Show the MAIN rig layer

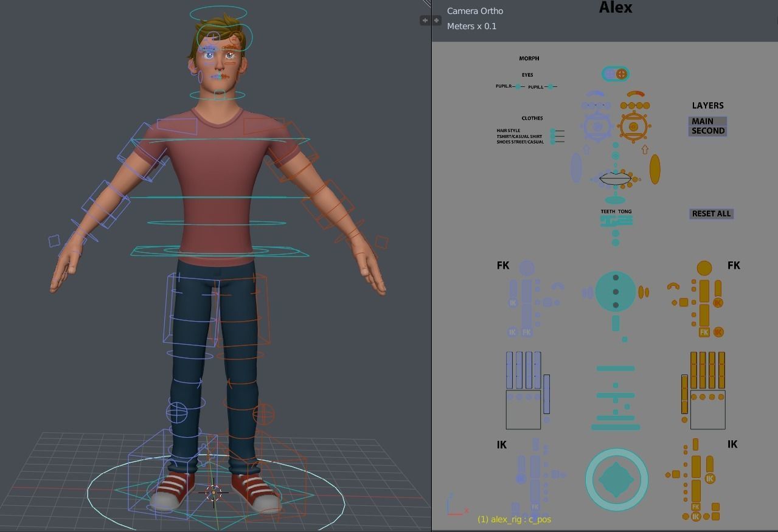707,121
